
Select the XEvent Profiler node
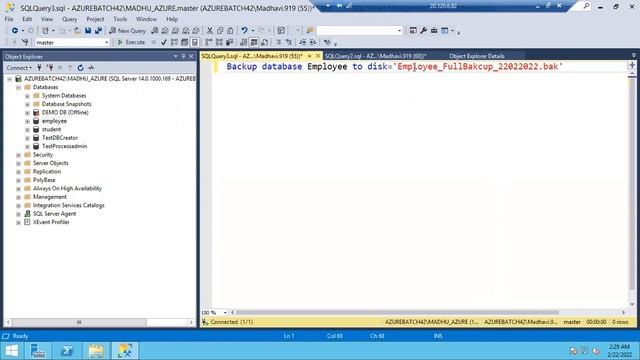coord(51,222)
